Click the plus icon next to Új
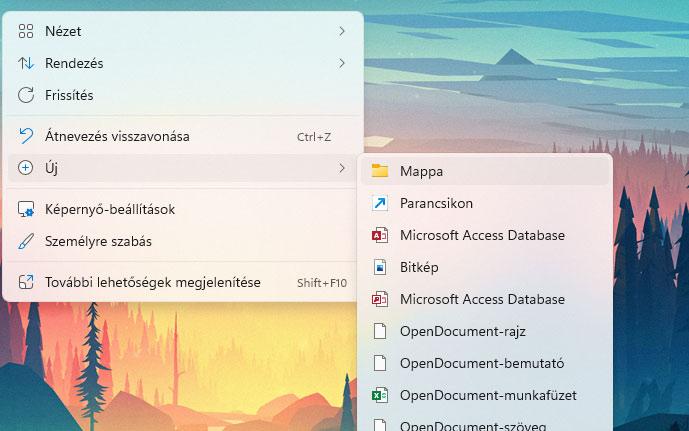 coord(26,168)
